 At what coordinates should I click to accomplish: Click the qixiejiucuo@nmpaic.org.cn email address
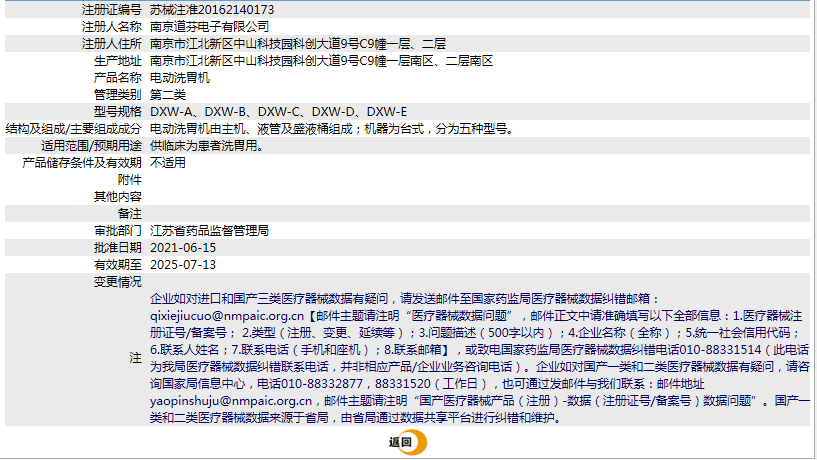click(227, 316)
